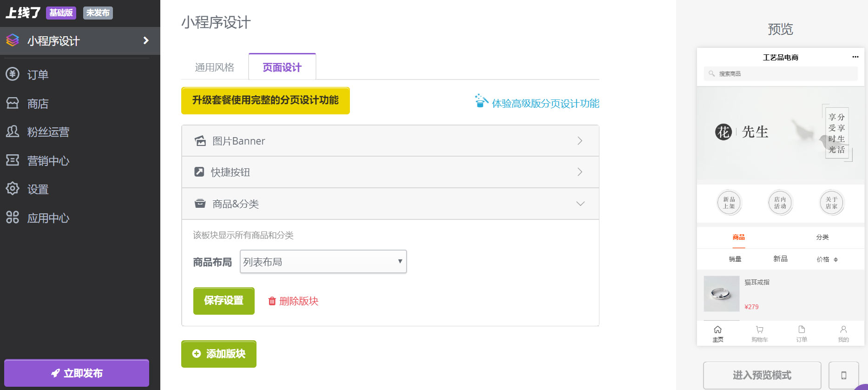This screenshot has width=868, height=390.
Task: Click the 保存设置 button
Action: pyautogui.click(x=224, y=301)
